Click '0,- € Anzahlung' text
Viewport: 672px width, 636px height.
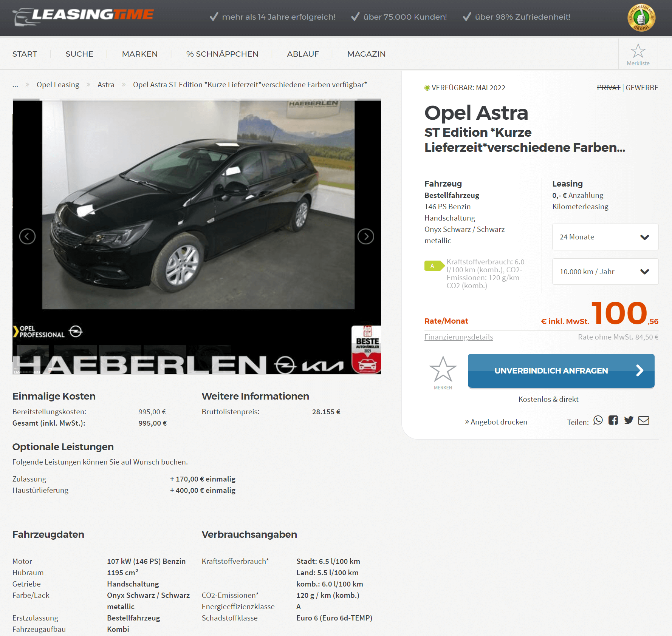click(x=578, y=195)
